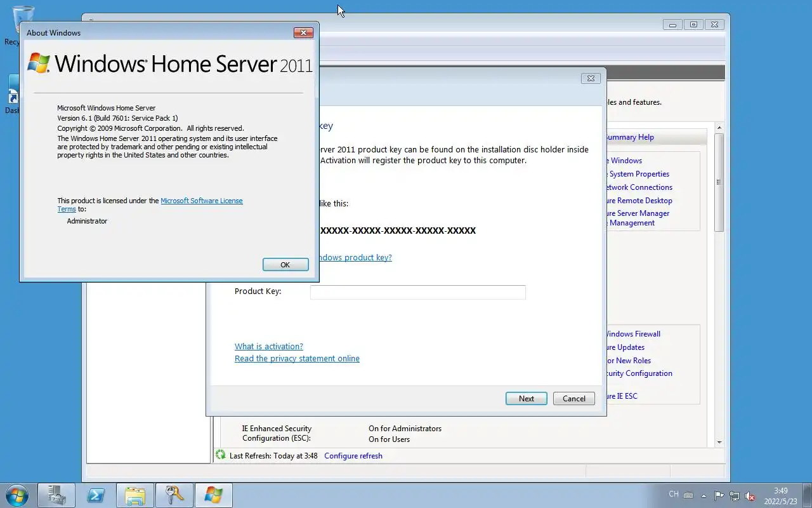The image size is (812, 508).
Task: Open 'Read the privacy statement online' link
Action: pyautogui.click(x=297, y=358)
